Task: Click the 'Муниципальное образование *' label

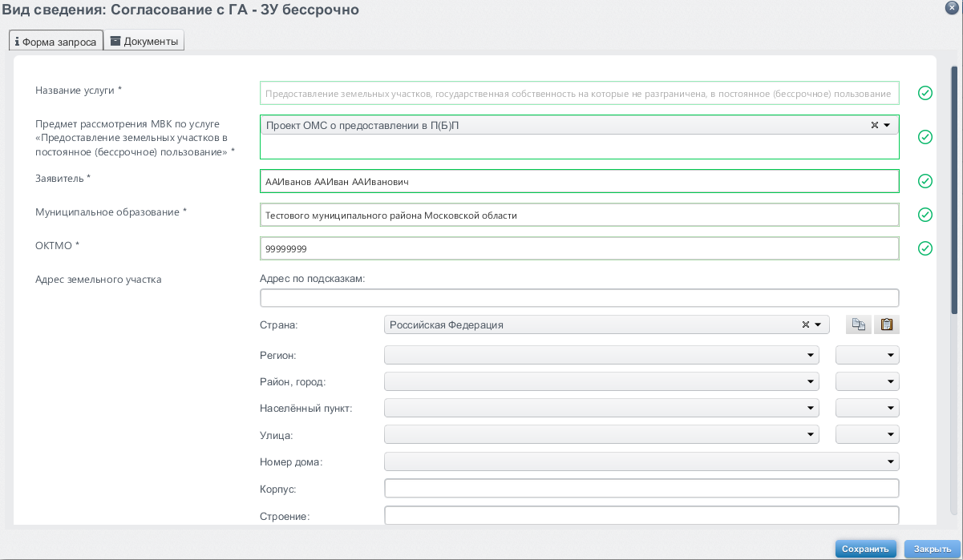Action: click(x=111, y=212)
